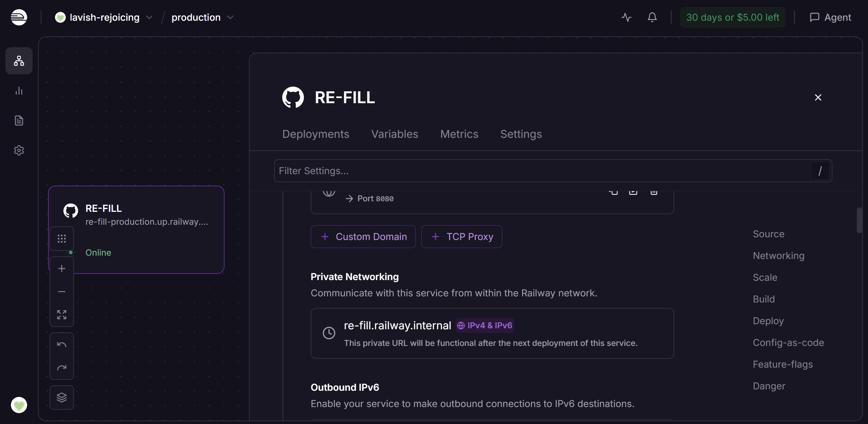
Task: Open the Architecture view in the sidebar
Action: 19,61
